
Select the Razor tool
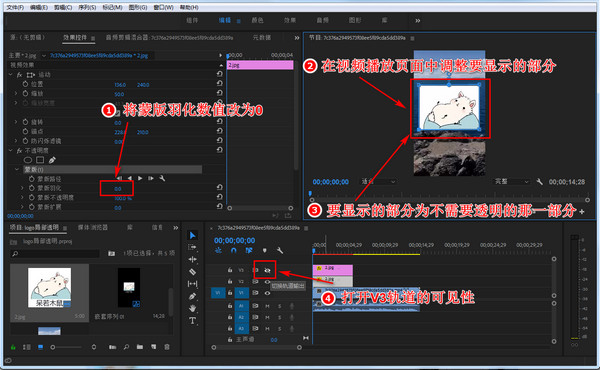click(x=192, y=272)
